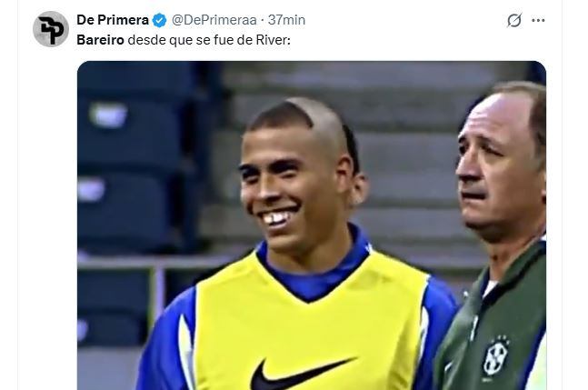Screen dimensions: 588x390
Task: Click the bold word "Bareiro"
Action: click(x=101, y=41)
